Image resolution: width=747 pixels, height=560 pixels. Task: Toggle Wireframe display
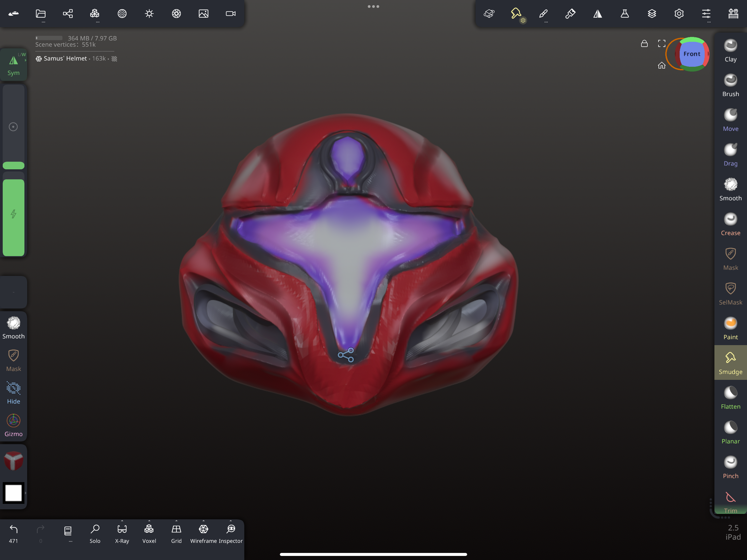pyautogui.click(x=203, y=534)
